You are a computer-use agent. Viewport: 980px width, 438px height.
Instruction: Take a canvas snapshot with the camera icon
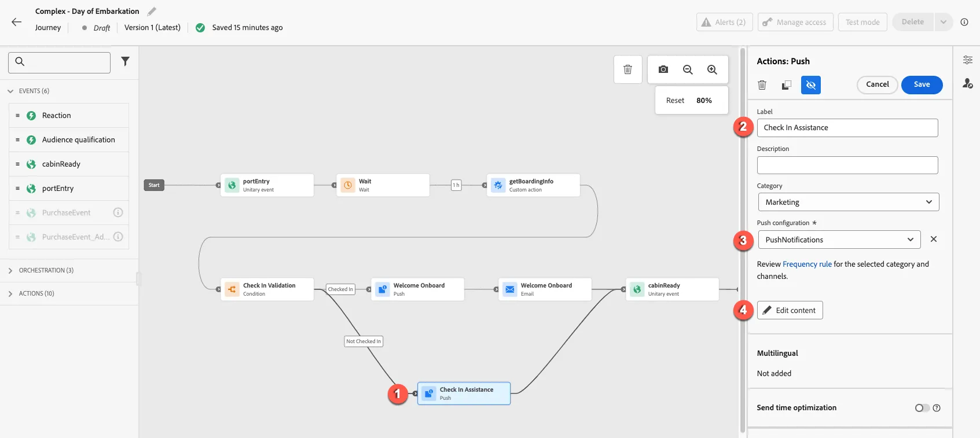663,69
